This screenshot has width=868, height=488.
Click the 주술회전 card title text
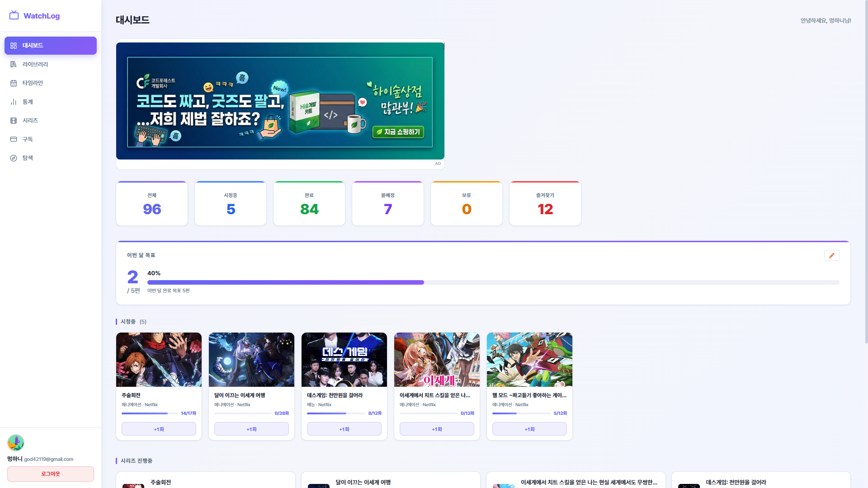(x=131, y=395)
